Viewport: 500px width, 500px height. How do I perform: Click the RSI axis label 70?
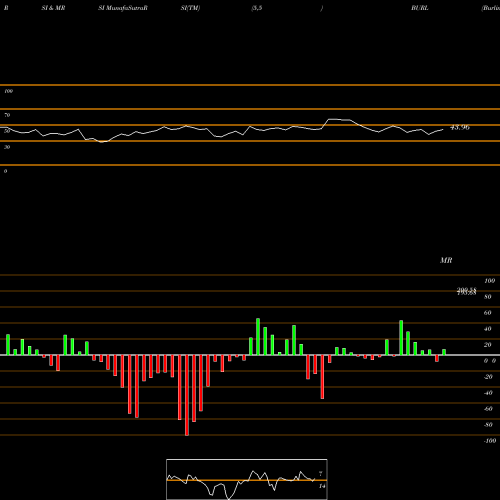click(7, 115)
